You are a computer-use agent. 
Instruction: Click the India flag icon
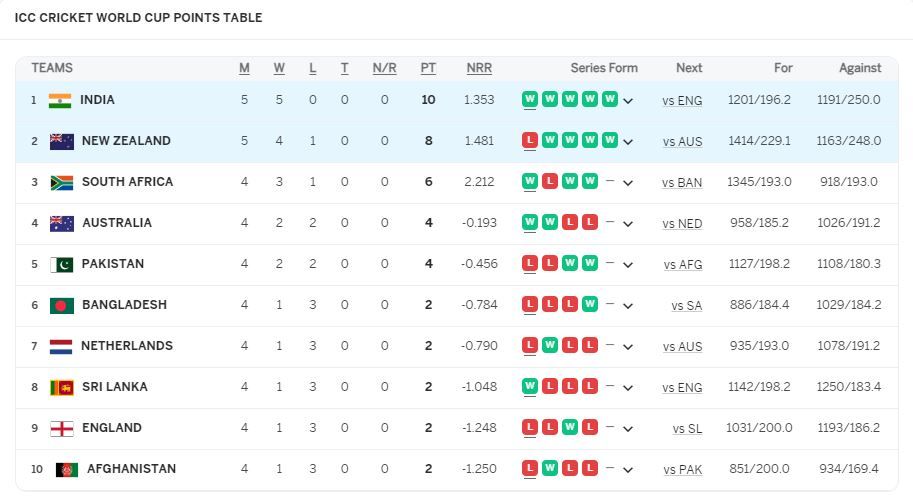click(60, 100)
